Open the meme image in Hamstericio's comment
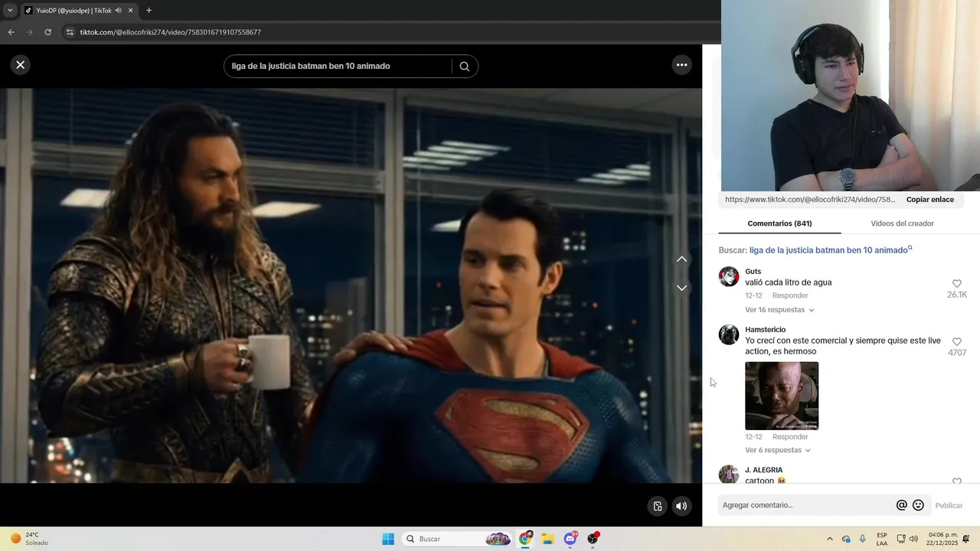Viewport: 980px width, 551px height. [x=782, y=396]
